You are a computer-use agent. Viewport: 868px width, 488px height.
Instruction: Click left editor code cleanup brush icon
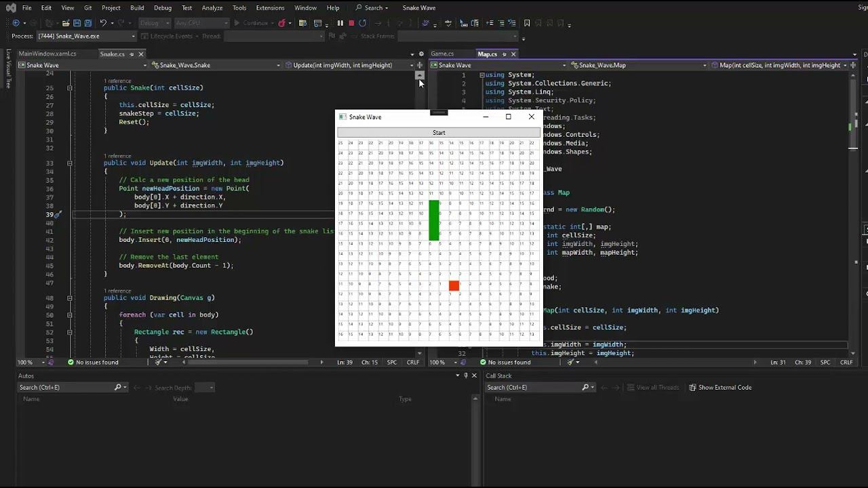point(158,363)
